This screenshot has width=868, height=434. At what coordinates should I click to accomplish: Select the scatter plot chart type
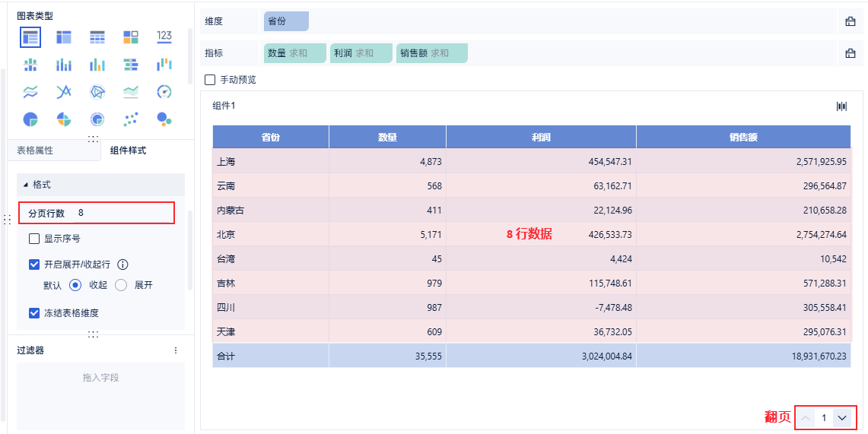131,119
